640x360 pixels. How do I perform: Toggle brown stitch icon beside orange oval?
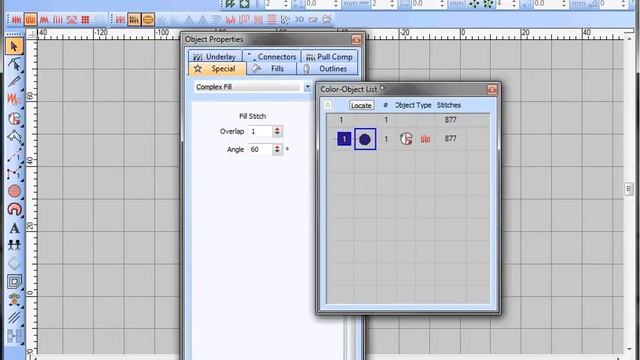pos(134,20)
